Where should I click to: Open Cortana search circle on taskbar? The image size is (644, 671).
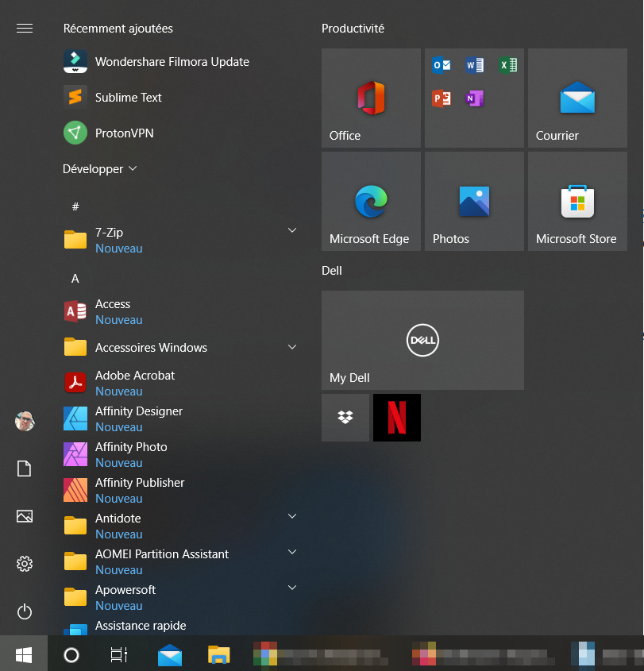point(71,655)
